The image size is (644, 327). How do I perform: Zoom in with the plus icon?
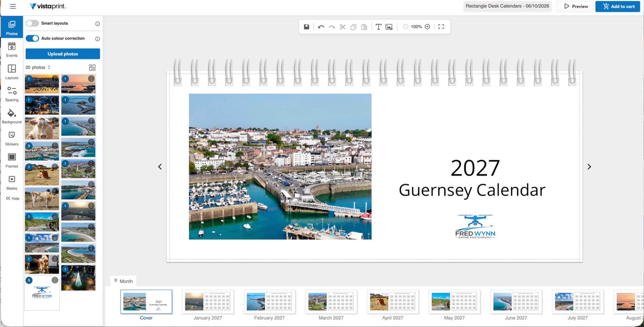[427, 27]
